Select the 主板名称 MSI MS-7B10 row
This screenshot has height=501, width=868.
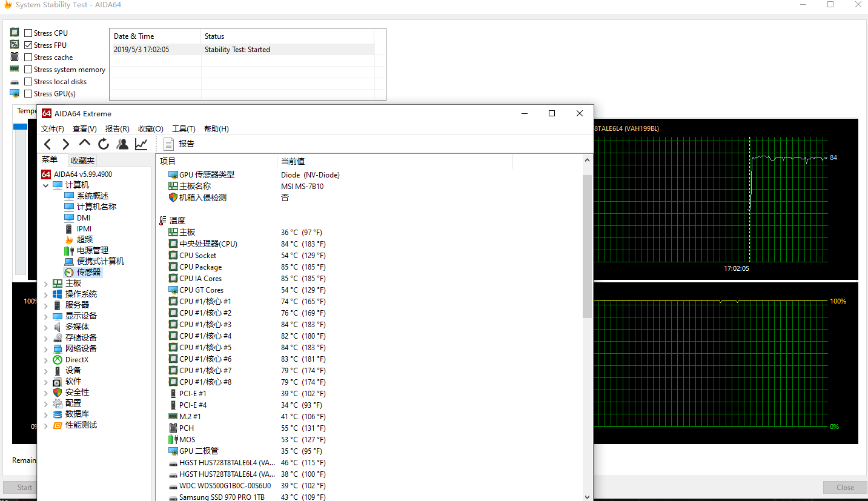tap(247, 186)
